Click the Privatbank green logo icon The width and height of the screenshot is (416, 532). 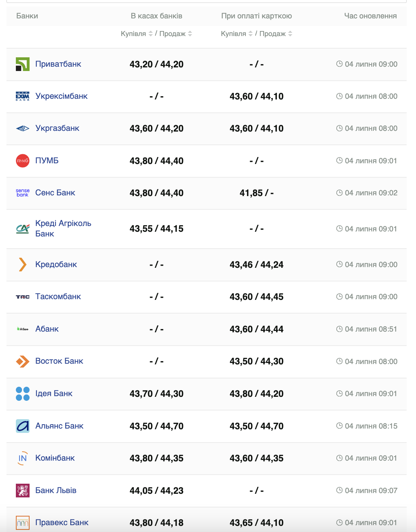tap(23, 64)
